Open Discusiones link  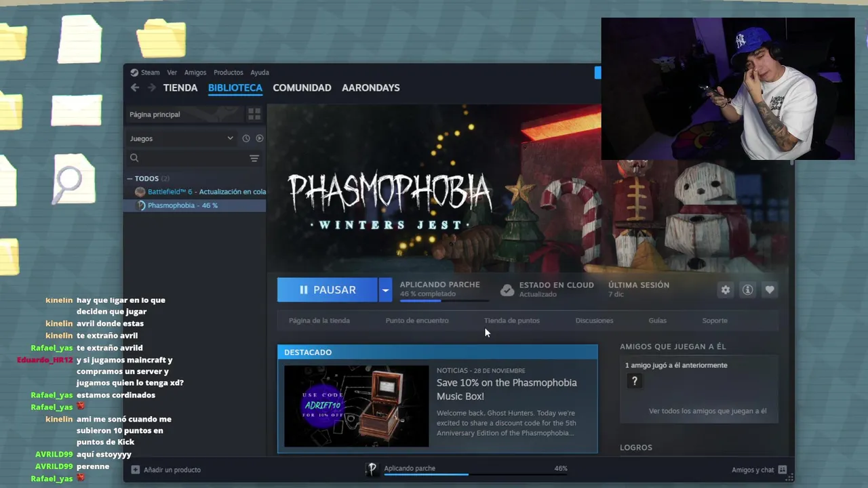point(594,321)
